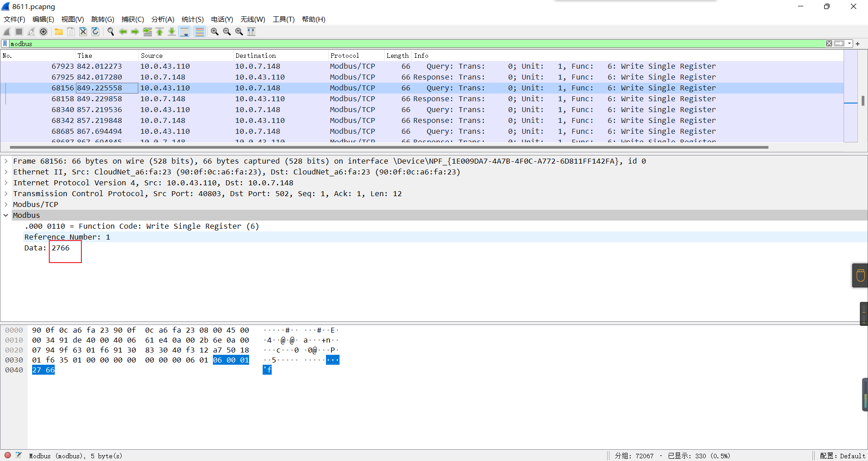Open the 分析(A) menu
Viewport: 868px width, 461px height.
point(163,19)
